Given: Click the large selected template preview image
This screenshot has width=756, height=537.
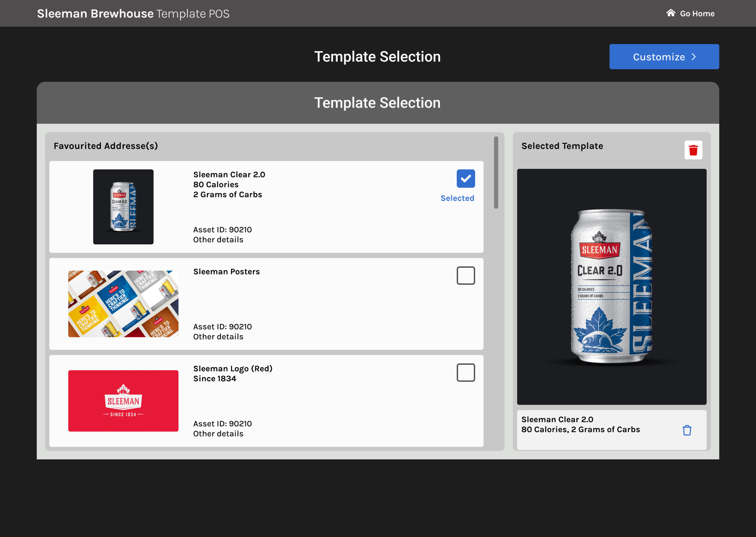Looking at the screenshot, I should 611,287.
